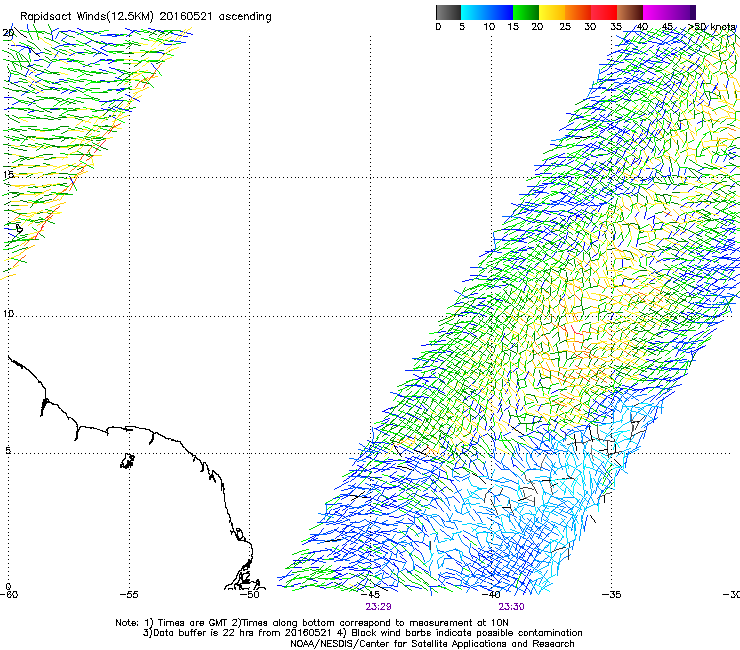Click the longitude label '-50'

click(250, 594)
